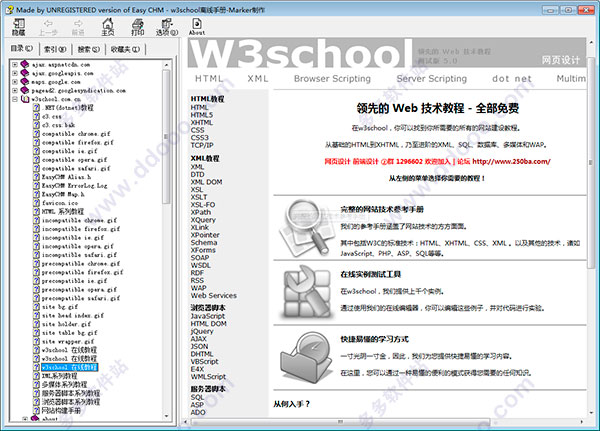This screenshot has width=600, height=431.
Task: Click the Forward (前进) toolbar icon
Action: pyautogui.click(x=78, y=27)
